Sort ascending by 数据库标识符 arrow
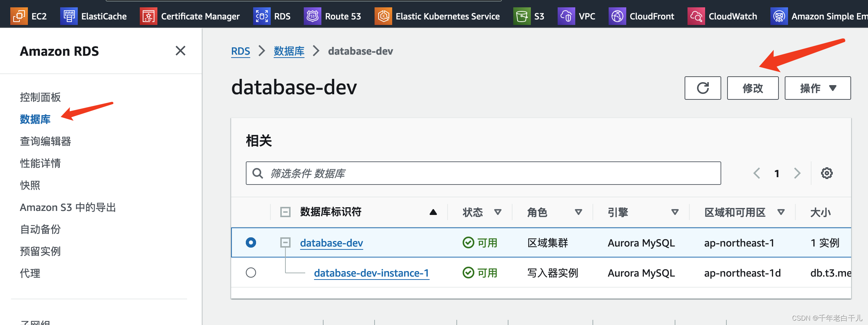The width and height of the screenshot is (868, 325). point(433,212)
